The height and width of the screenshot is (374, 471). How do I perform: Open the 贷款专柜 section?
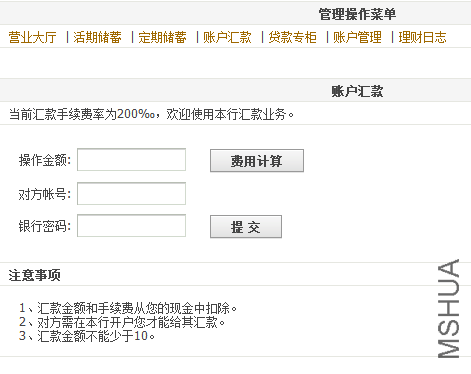[292, 37]
